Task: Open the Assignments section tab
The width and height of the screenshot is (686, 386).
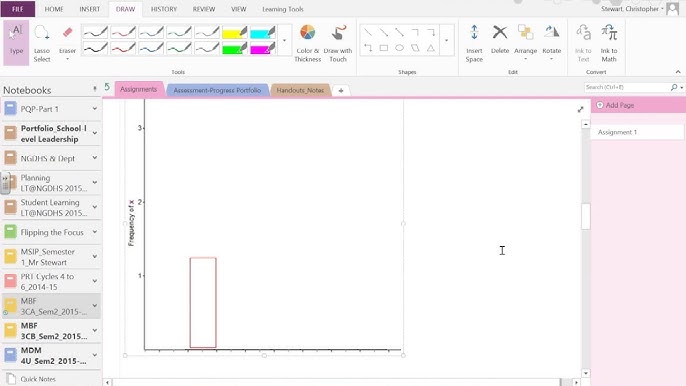Action: (139, 89)
